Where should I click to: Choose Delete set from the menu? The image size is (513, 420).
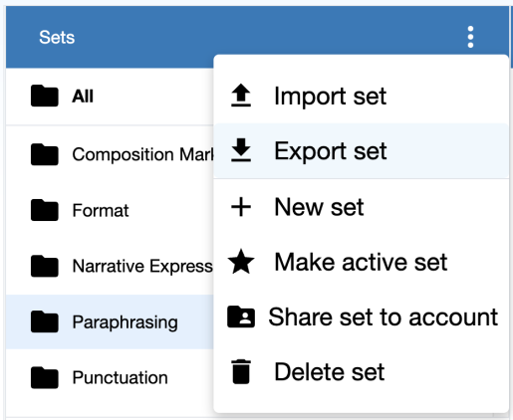(x=362, y=371)
